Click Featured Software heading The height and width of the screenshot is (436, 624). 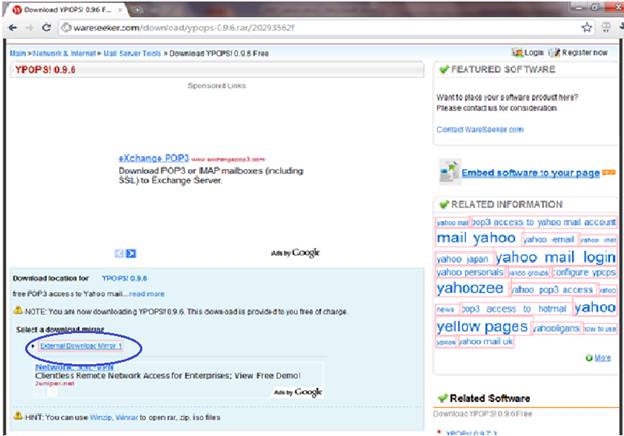pyautogui.click(x=503, y=69)
